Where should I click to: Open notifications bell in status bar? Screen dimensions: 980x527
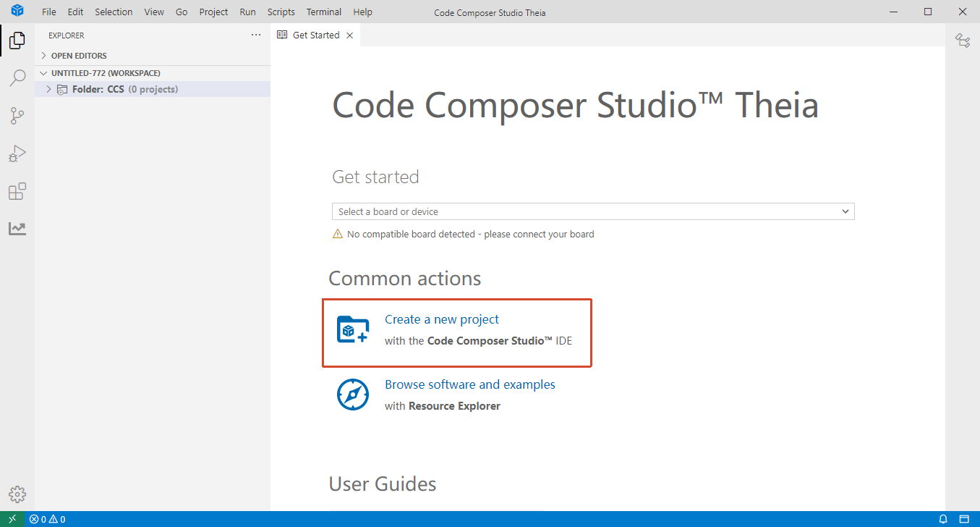(x=943, y=519)
